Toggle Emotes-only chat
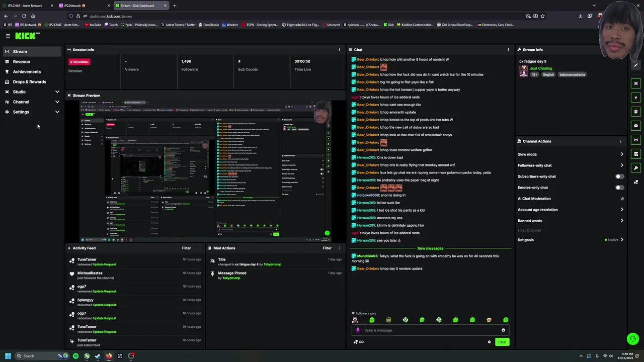 620,188
